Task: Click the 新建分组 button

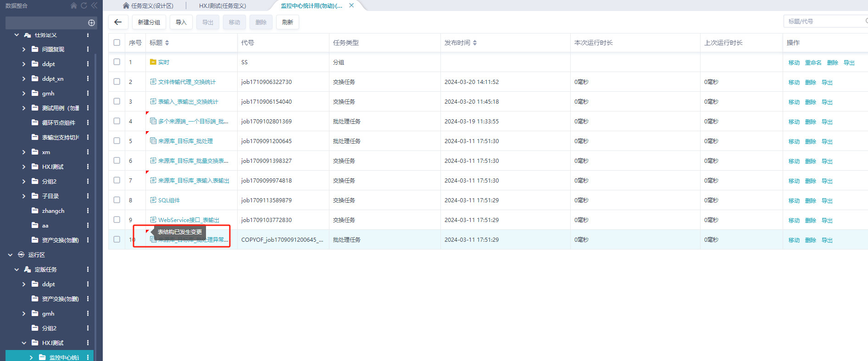Action: click(149, 22)
